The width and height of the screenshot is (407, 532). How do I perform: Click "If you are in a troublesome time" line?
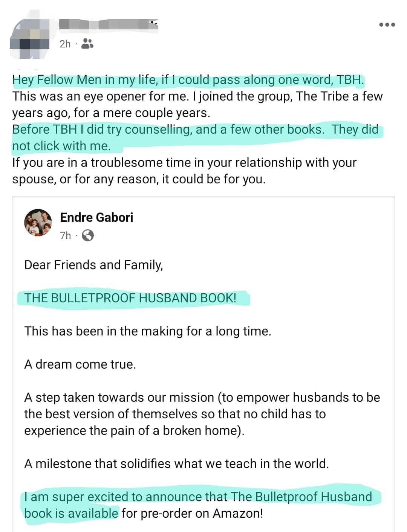184,163
